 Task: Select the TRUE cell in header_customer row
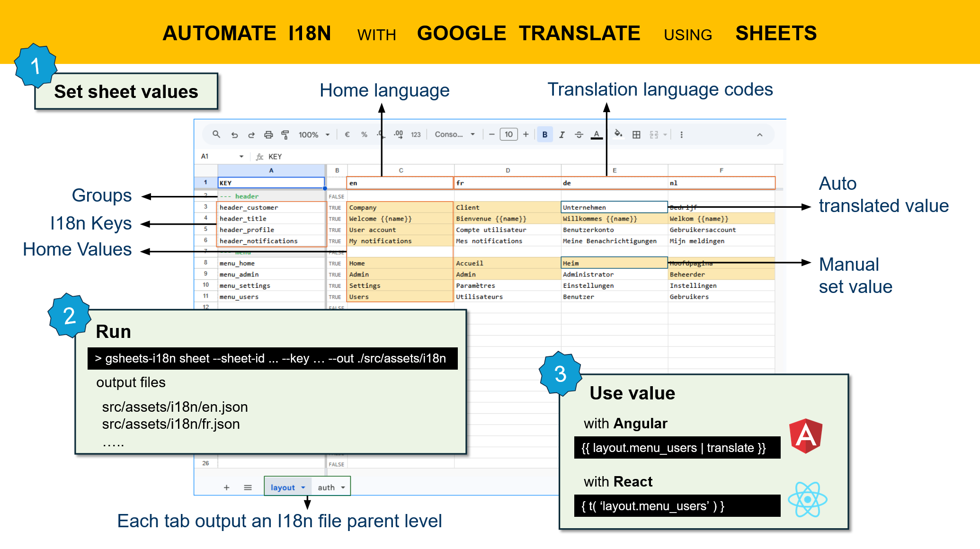[x=336, y=207]
